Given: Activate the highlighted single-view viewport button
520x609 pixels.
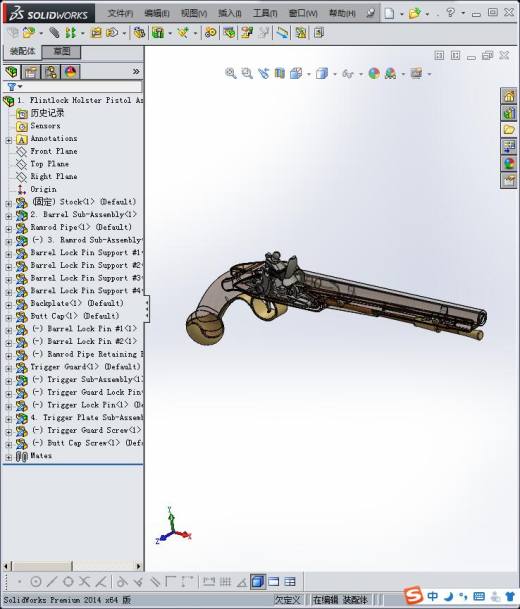Looking at the screenshot, I should point(257,581).
